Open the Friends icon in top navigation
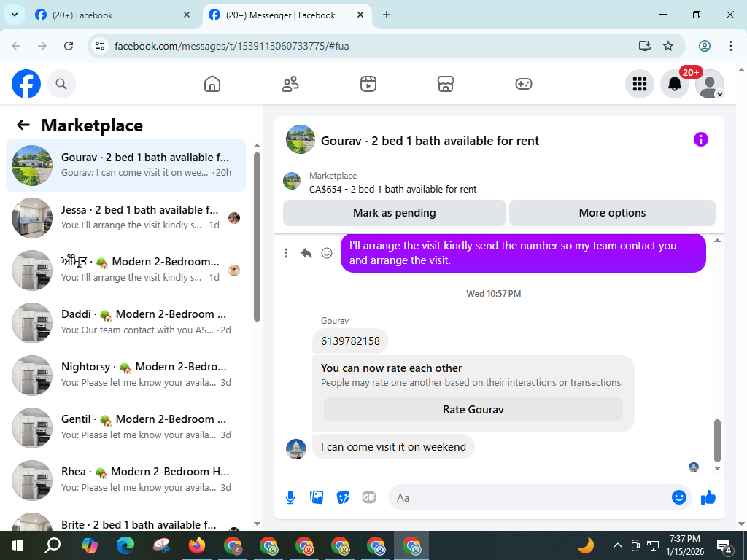This screenshot has height=560, width=747. [290, 84]
